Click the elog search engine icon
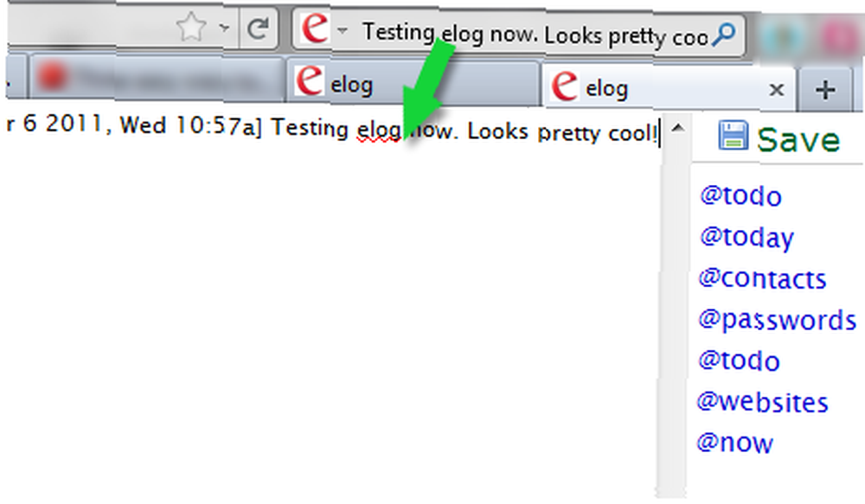The image size is (865, 504). click(x=315, y=27)
